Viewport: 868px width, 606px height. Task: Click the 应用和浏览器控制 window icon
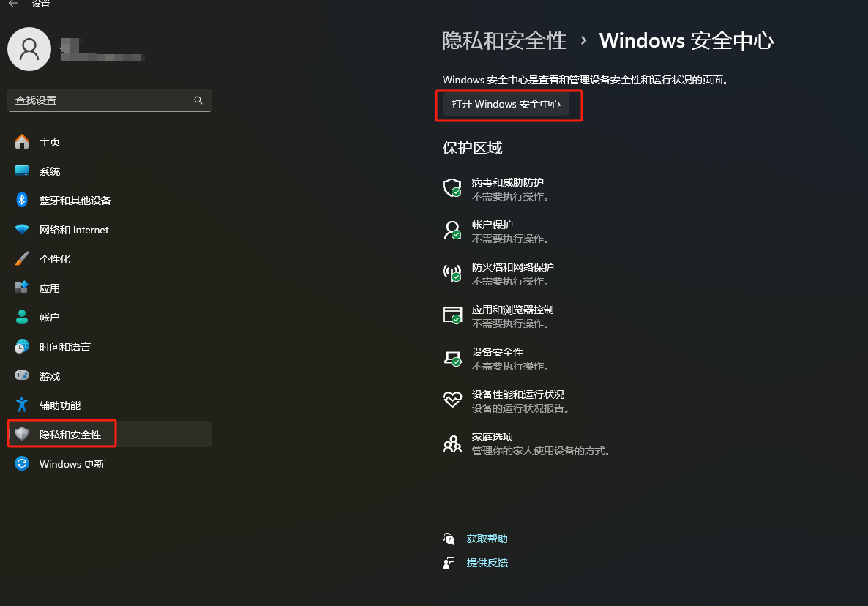[x=452, y=315]
